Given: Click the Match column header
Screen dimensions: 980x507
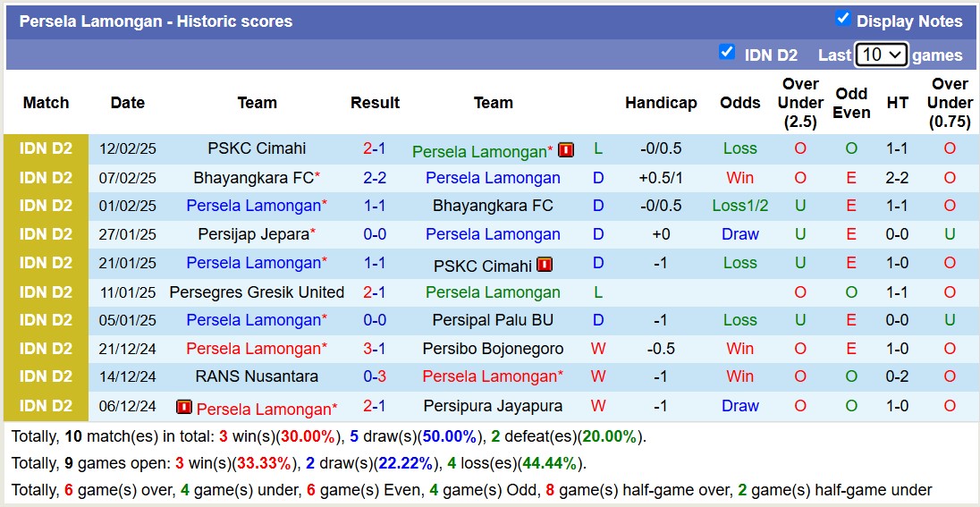Looking at the screenshot, I should [x=46, y=103].
